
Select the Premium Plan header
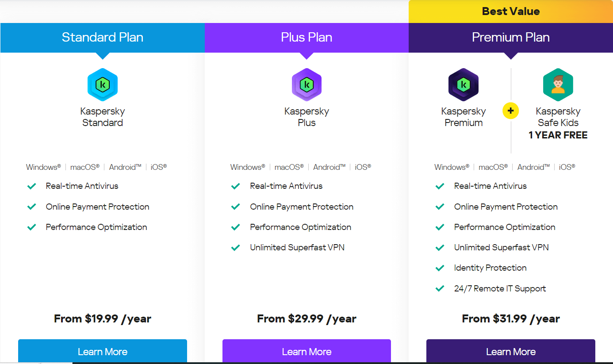pos(511,38)
